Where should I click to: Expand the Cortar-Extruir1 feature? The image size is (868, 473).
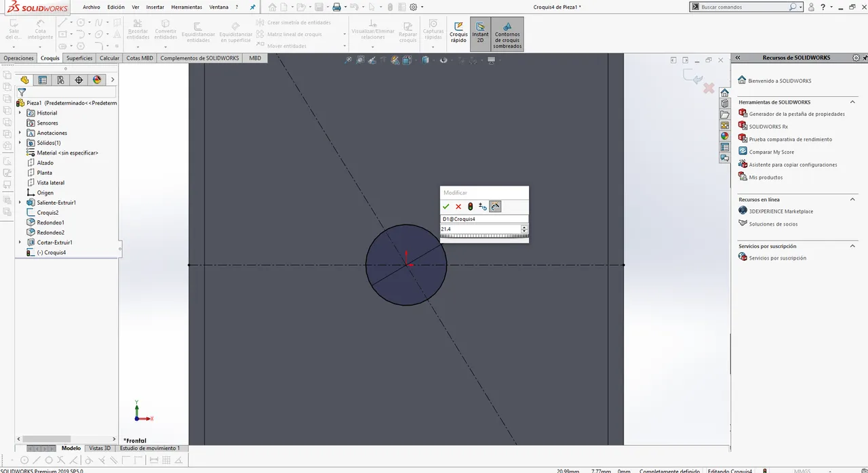click(20, 243)
